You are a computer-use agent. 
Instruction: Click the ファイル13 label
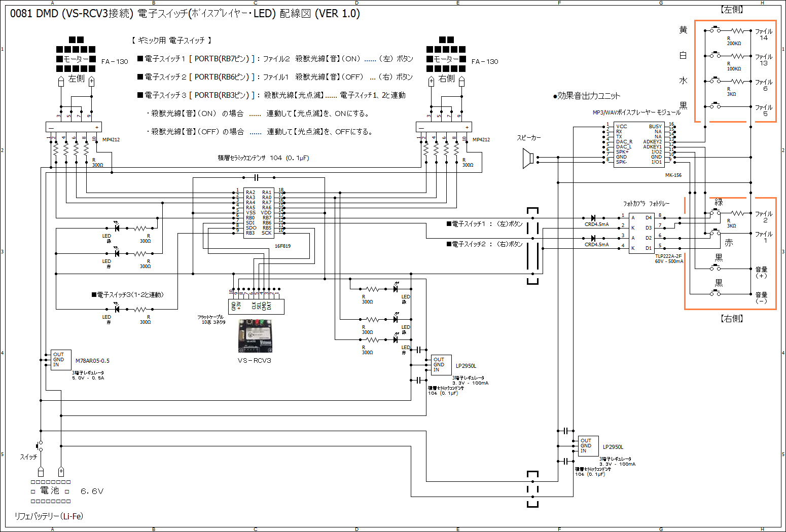(x=763, y=60)
